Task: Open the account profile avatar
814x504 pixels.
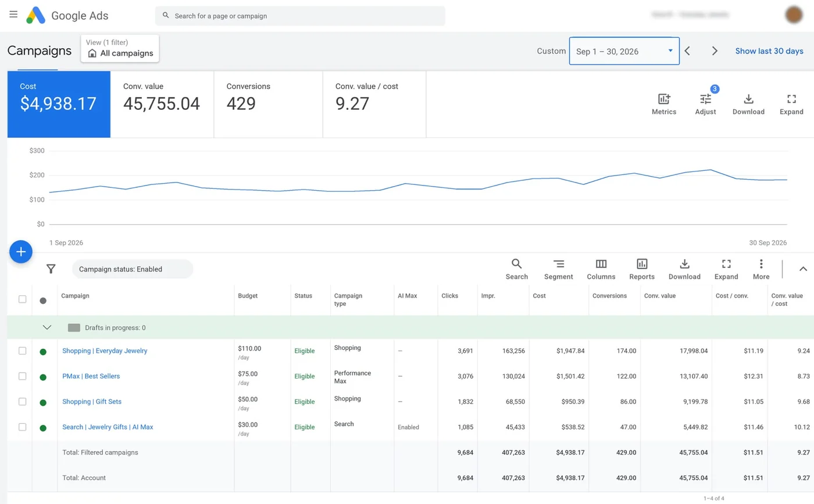Action: click(793, 15)
